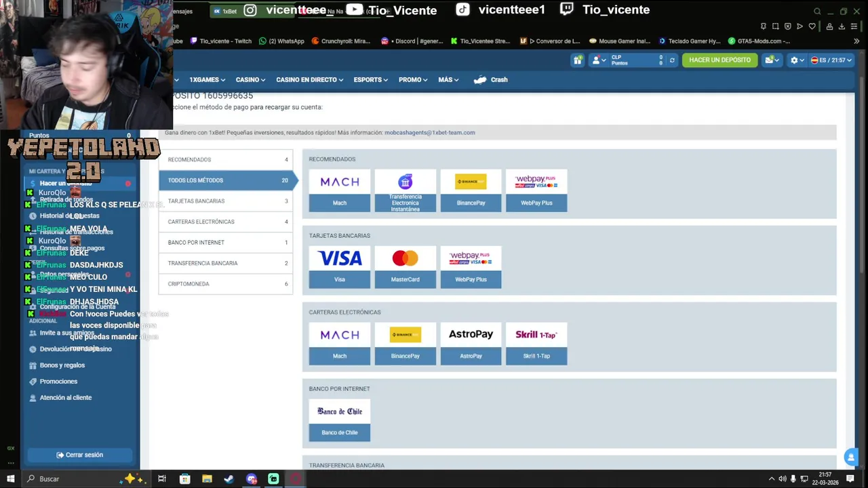
Task: Choose Mach under Carteras Electrónicas
Action: pos(339,344)
